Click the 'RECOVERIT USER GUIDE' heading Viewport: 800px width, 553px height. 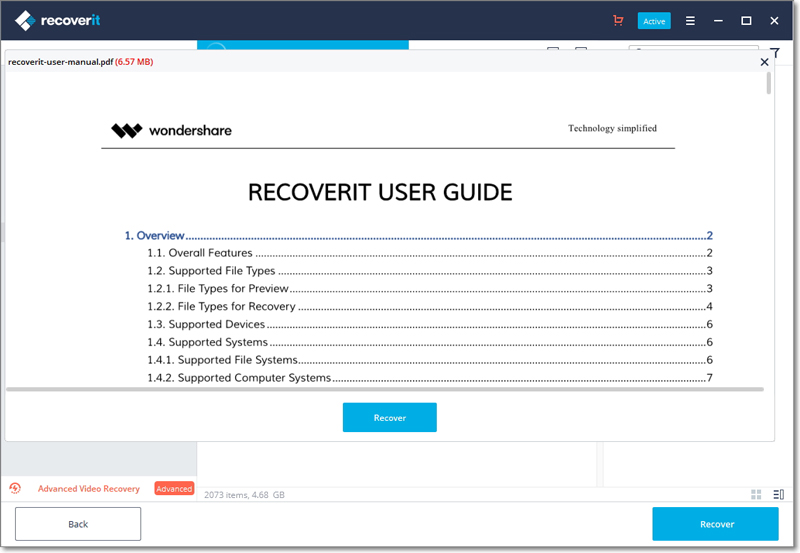point(380,193)
